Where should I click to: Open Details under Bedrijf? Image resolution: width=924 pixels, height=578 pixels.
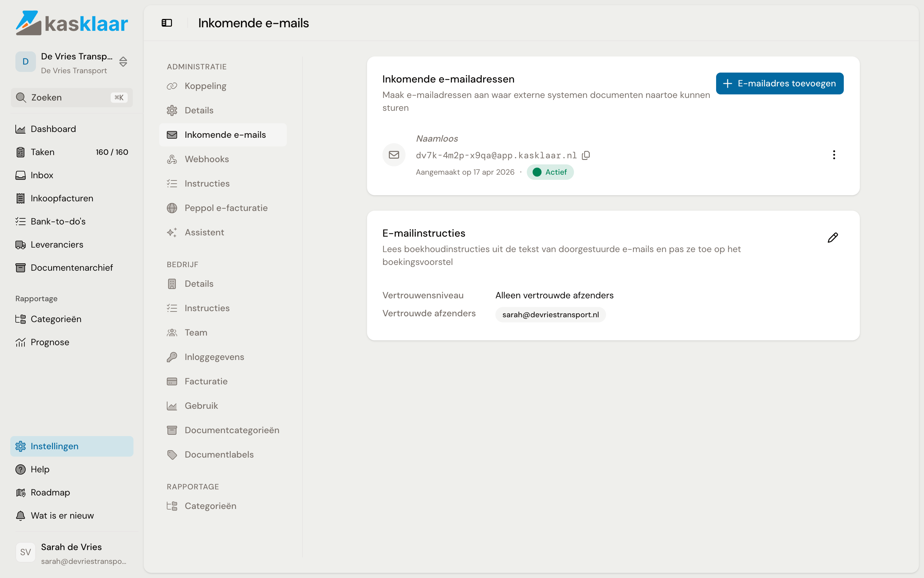pyautogui.click(x=223, y=284)
